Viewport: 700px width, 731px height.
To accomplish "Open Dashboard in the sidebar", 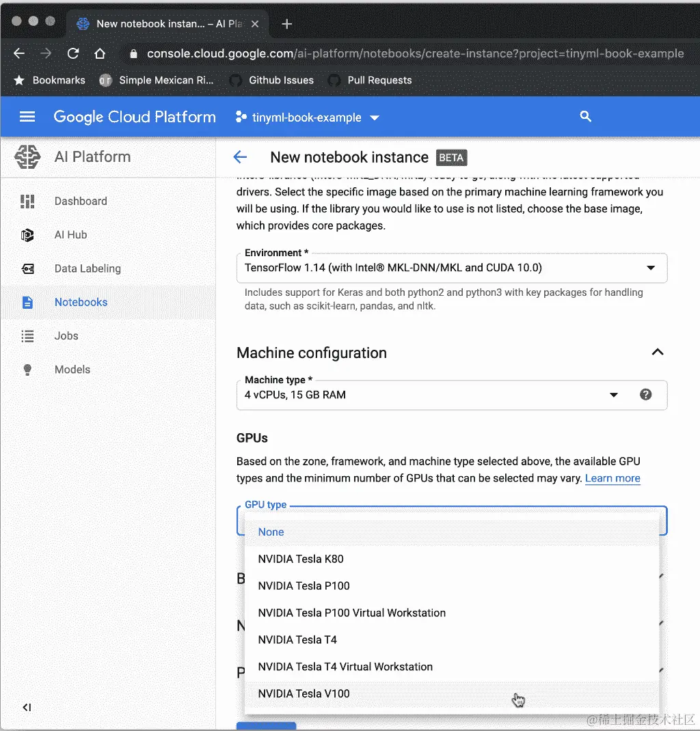I will point(108,202).
